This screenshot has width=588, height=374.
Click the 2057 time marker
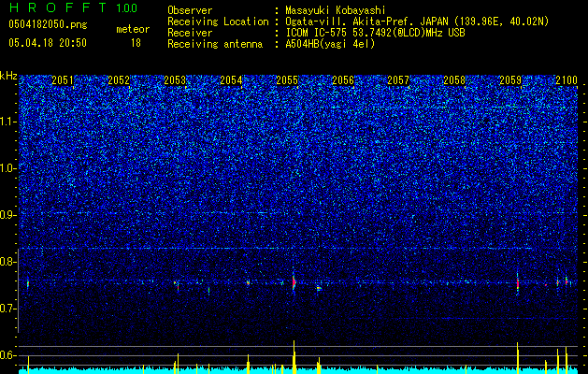(398, 80)
